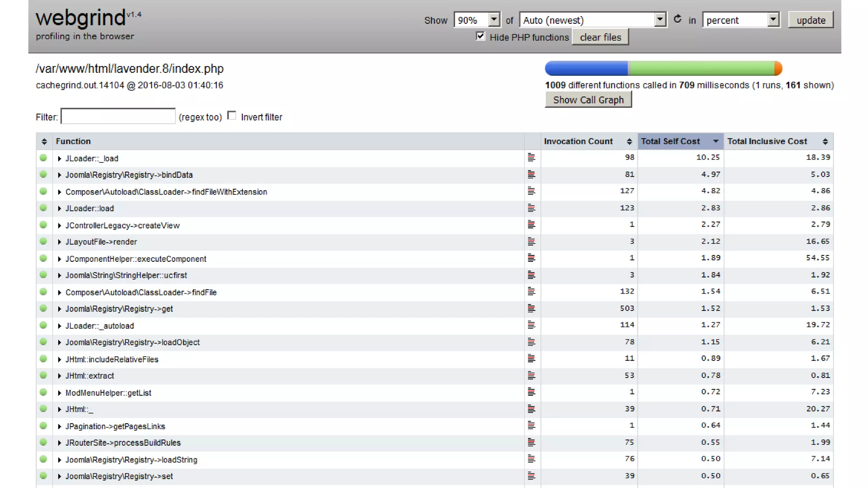Viewport: 868px width, 488px height.
Task: Click sort icon above green dots column
Action: click(x=44, y=141)
